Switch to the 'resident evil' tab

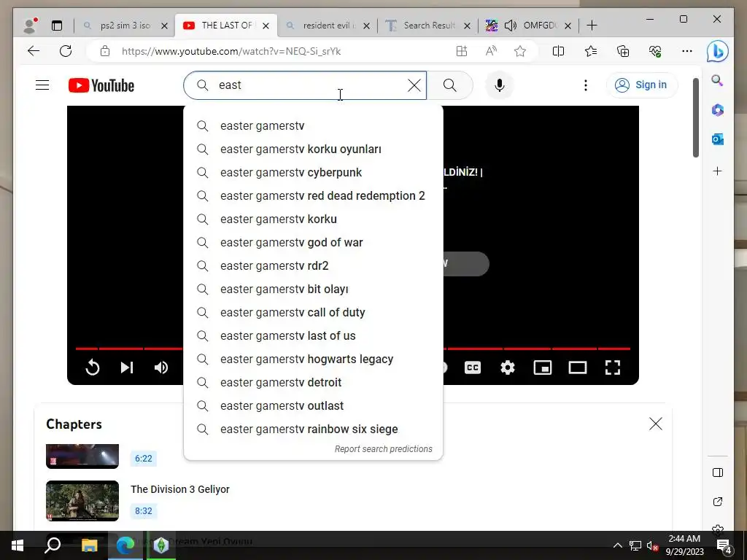(x=328, y=26)
